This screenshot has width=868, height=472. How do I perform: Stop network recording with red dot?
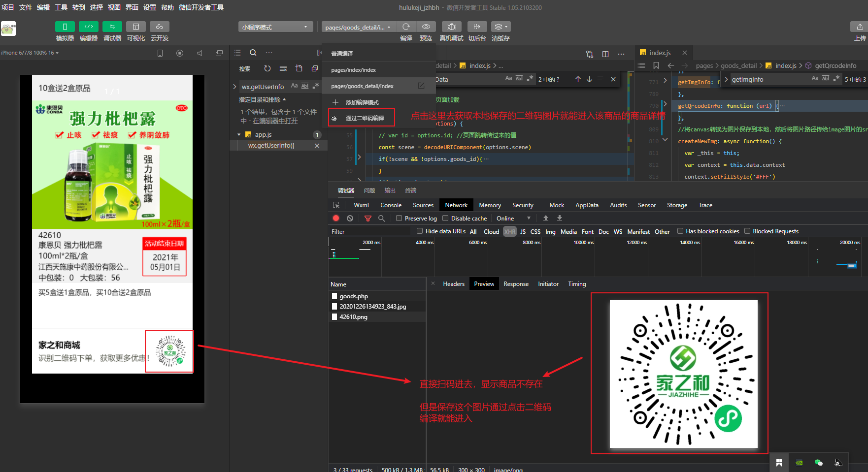click(x=336, y=219)
